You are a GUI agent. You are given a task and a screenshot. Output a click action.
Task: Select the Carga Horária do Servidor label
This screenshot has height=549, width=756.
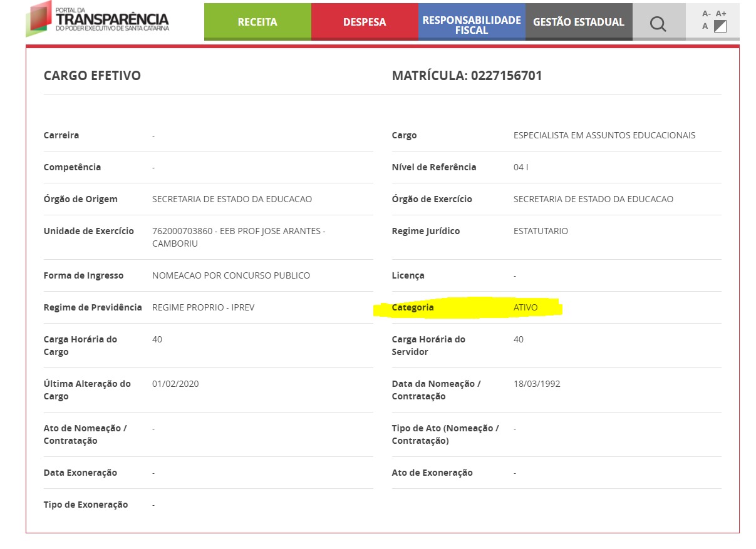click(x=429, y=346)
